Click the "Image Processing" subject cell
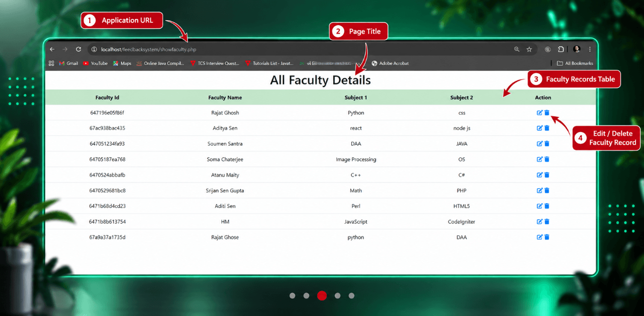The height and width of the screenshot is (316, 644). pyautogui.click(x=356, y=159)
